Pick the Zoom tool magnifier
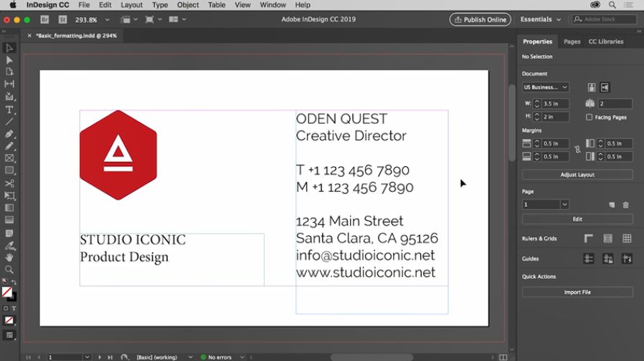Screen dimensions: 644x361 [x=9, y=270]
